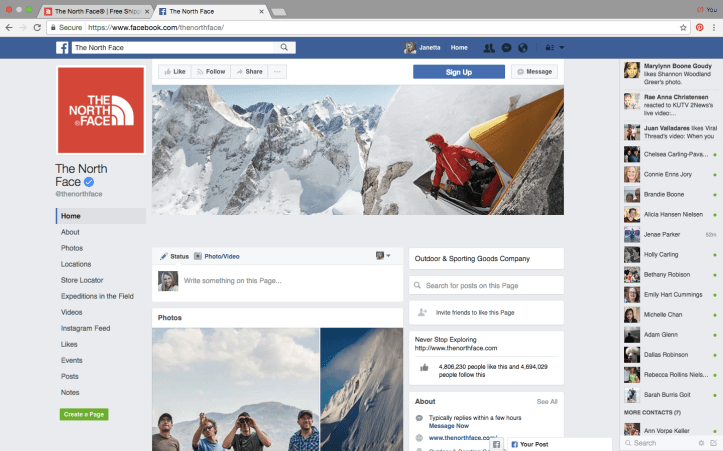Open the friend requests icon
This screenshot has width=723, height=451.
point(488,47)
